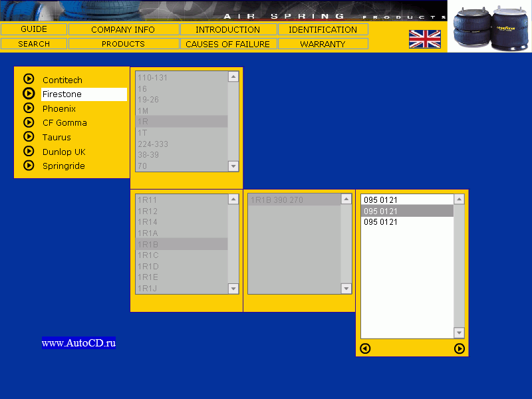Select model 1R14
This screenshot has height=399, width=532.
click(182, 222)
